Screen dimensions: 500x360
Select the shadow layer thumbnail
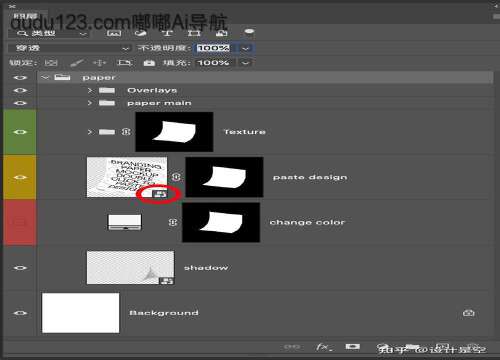pyautogui.click(x=130, y=268)
